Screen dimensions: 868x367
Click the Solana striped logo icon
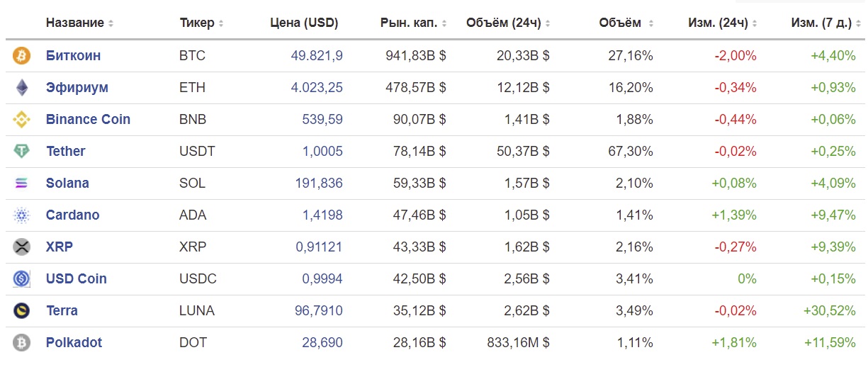click(x=22, y=183)
